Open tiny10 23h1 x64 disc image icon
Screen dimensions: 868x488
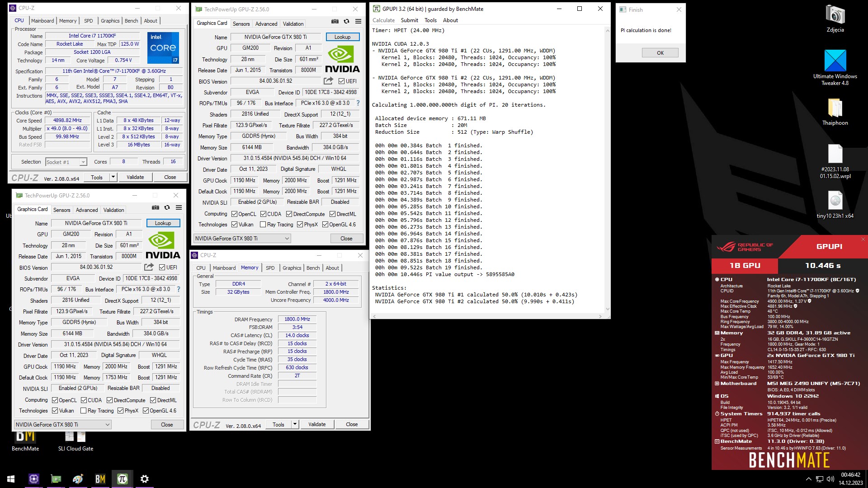coord(835,205)
